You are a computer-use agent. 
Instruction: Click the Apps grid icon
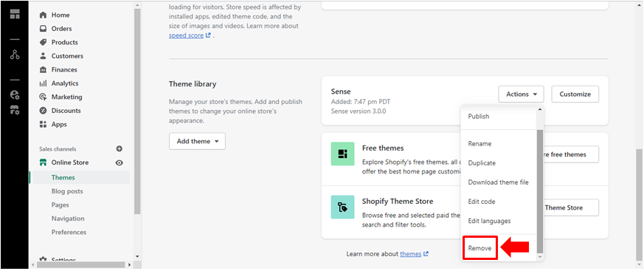click(43, 124)
